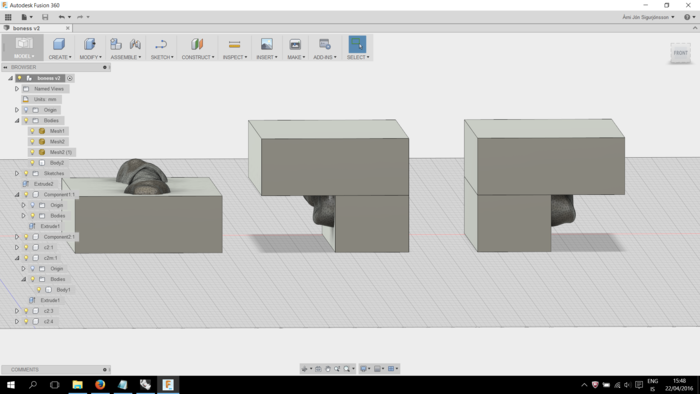Image resolution: width=700 pixels, height=394 pixels.
Task: Click the Save icon in quick access bar
Action: point(45,17)
